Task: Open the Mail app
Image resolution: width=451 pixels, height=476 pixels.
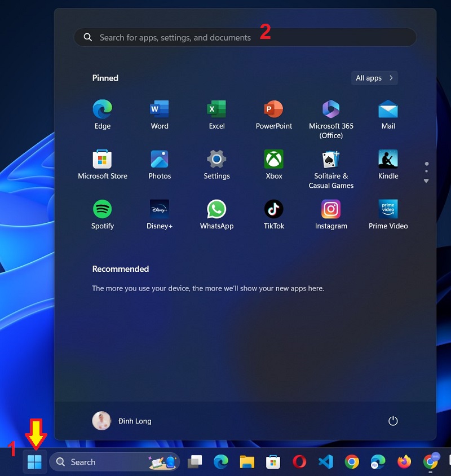Action: coord(388,114)
